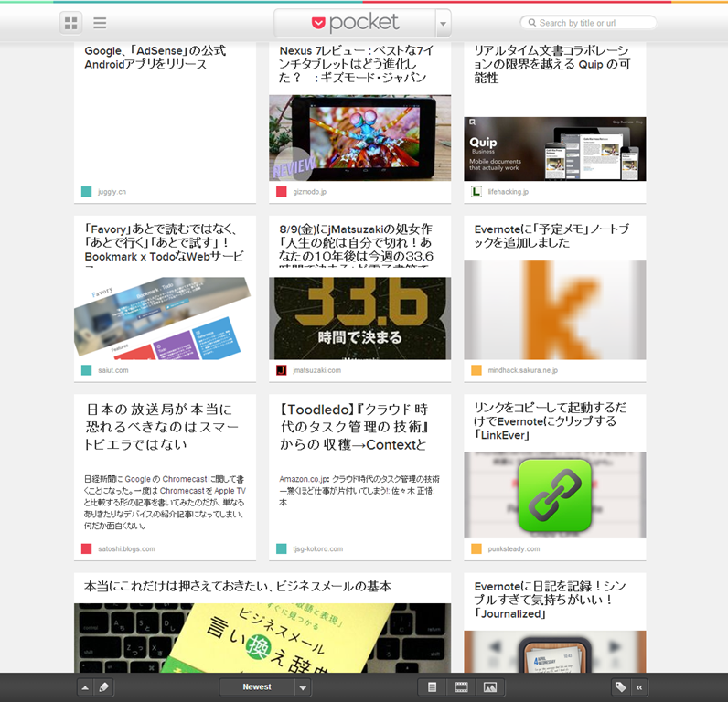Click the mindhack.sakura.ne.jp favicon
This screenshot has width=728, height=702.
click(476, 370)
